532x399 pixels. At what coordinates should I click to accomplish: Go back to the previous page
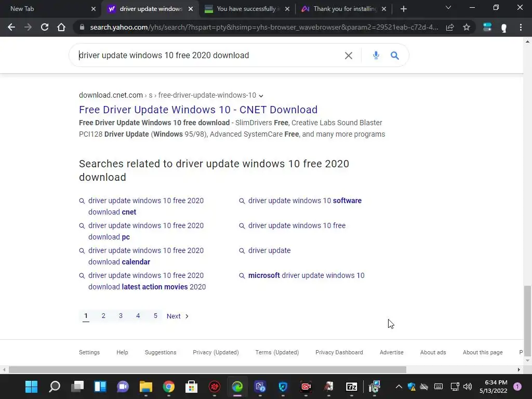pos(11,27)
